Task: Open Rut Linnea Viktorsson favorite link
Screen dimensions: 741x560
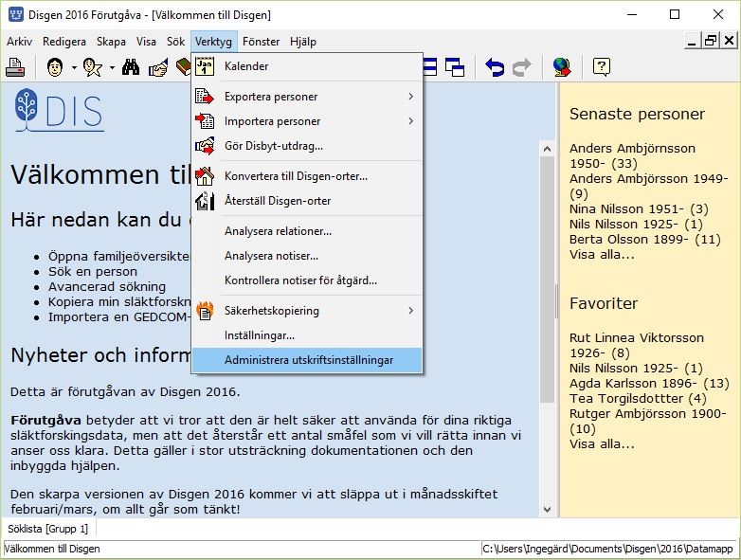Action: pyautogui.click(x=636, y=345)
